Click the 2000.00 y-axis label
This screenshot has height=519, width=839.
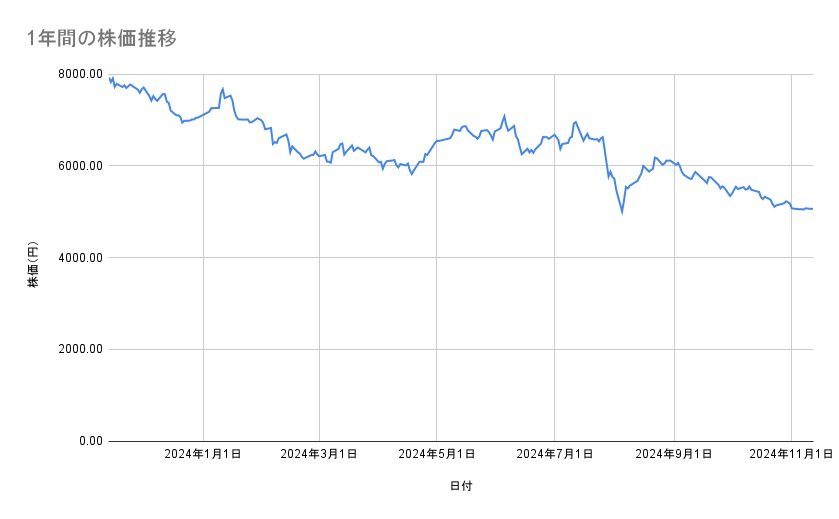(x=79, y=349)
